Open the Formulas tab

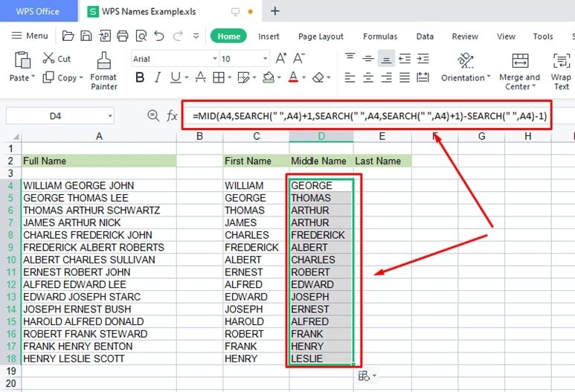point(380,36)
